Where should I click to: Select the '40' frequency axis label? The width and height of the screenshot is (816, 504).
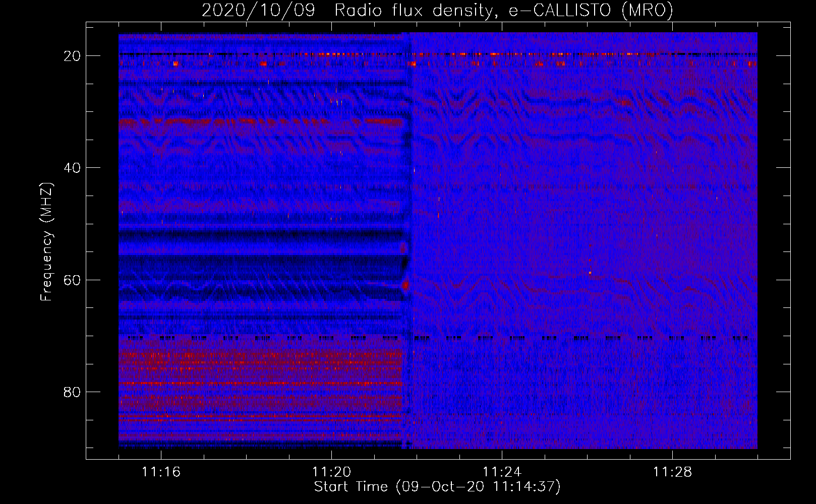pos(73,168)
